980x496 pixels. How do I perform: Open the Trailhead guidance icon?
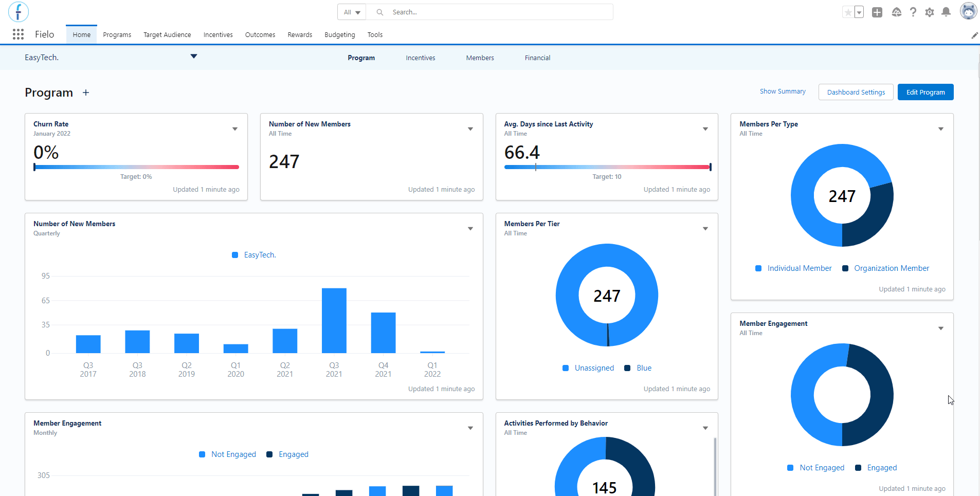click(x=896, y=12)
